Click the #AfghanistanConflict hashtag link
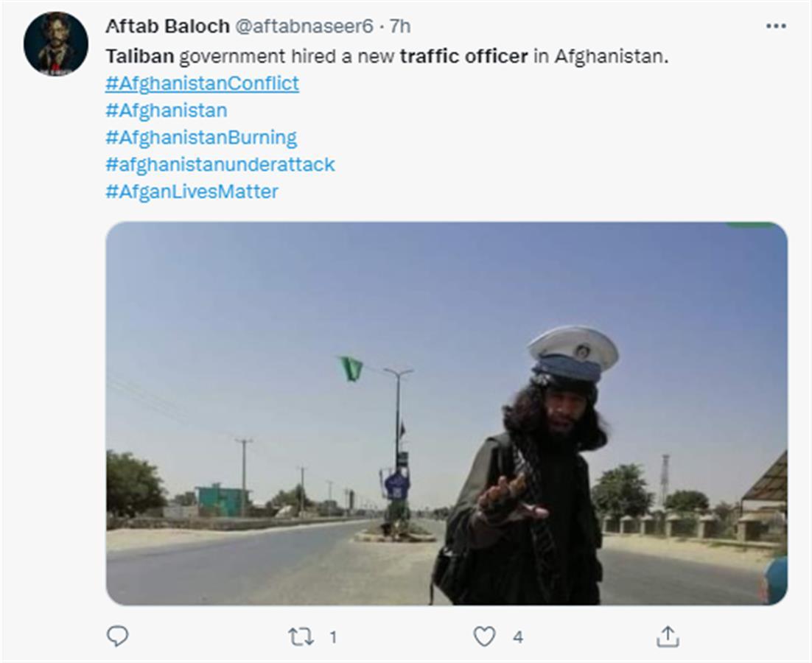This screenshot has width=812, height=663. tap(202, 83)
